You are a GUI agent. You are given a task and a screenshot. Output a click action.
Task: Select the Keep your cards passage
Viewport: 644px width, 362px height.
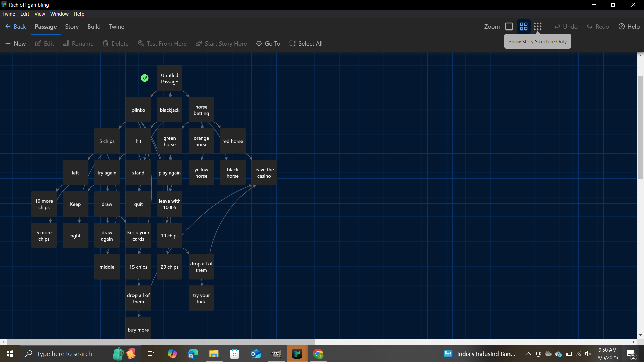138,236
